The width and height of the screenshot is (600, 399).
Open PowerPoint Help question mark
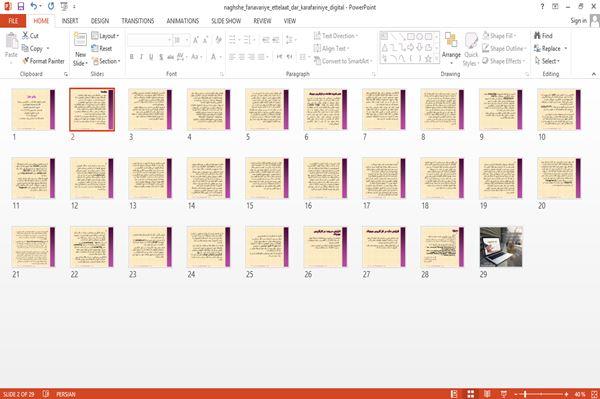coord(542,7)
